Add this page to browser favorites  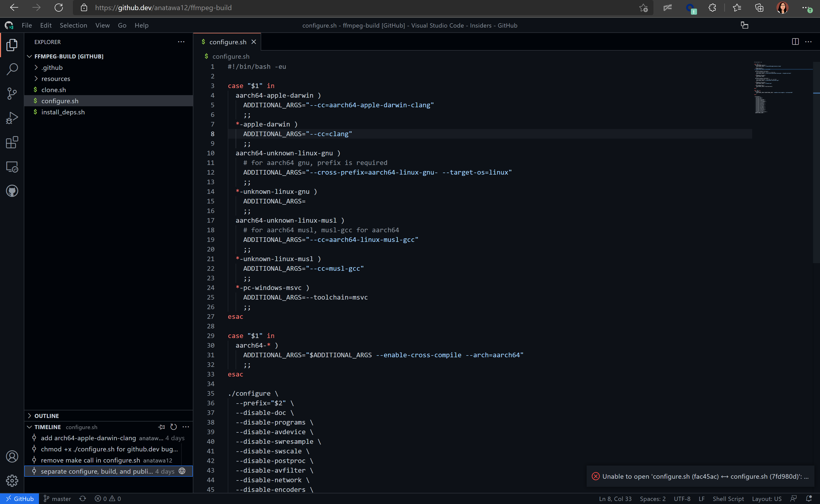pyautogui.click(x=643, y=8)
